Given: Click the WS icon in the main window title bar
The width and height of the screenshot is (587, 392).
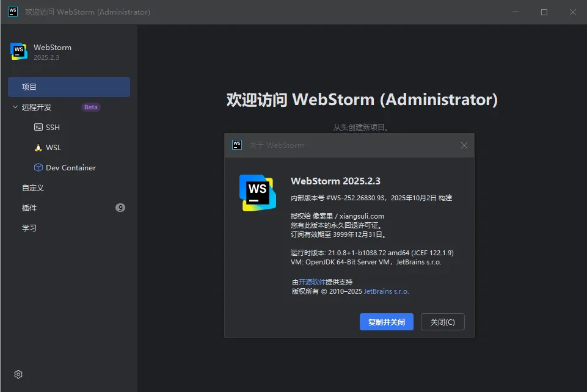Looking at the screenshot, I should [12, 12].
